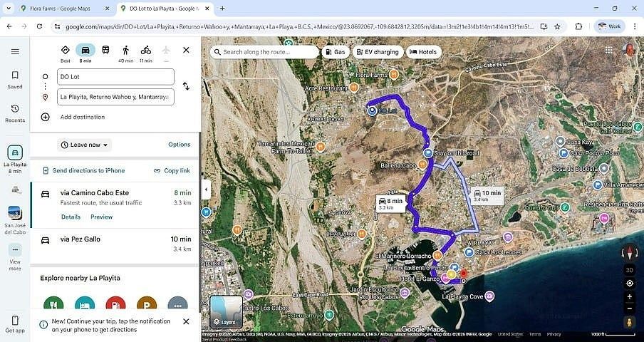
Task: Click the Add destination plus icon
Action: pos(45,117)
